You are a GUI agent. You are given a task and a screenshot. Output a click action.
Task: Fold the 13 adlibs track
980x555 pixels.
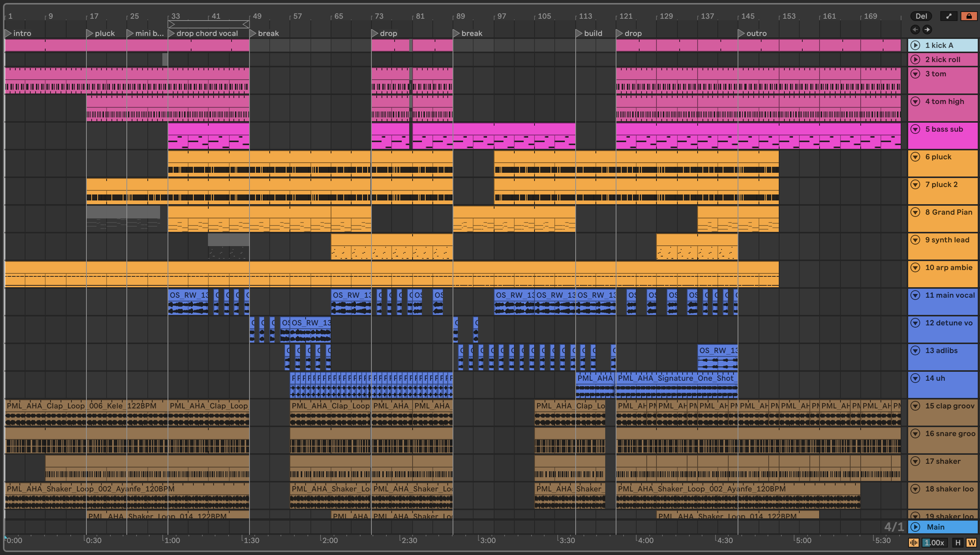(915, 350)
